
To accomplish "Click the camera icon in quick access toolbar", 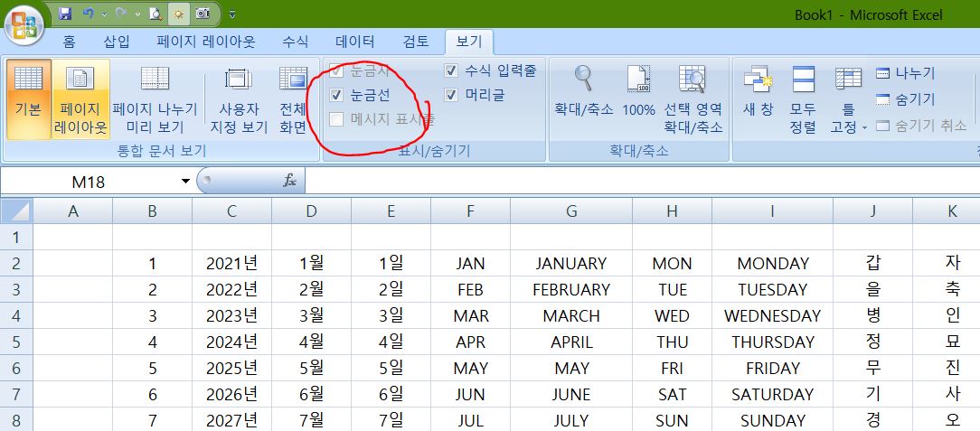I will (203, 14).
